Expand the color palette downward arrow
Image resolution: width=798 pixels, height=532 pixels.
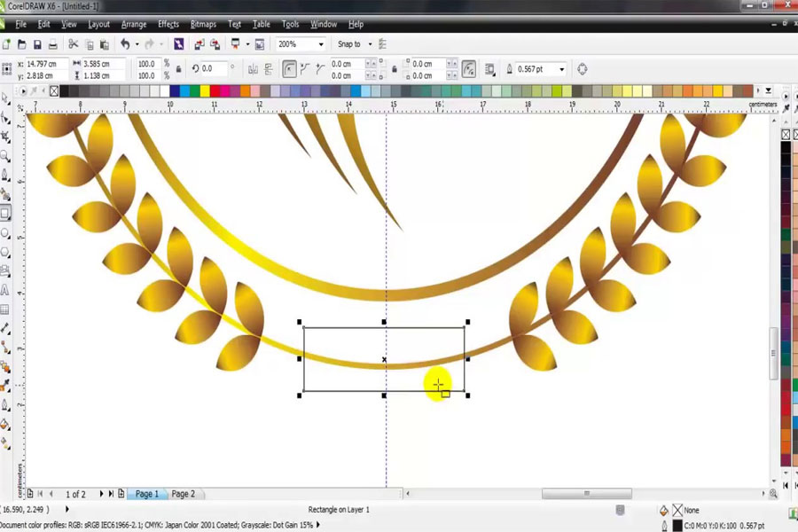point(769,90)
